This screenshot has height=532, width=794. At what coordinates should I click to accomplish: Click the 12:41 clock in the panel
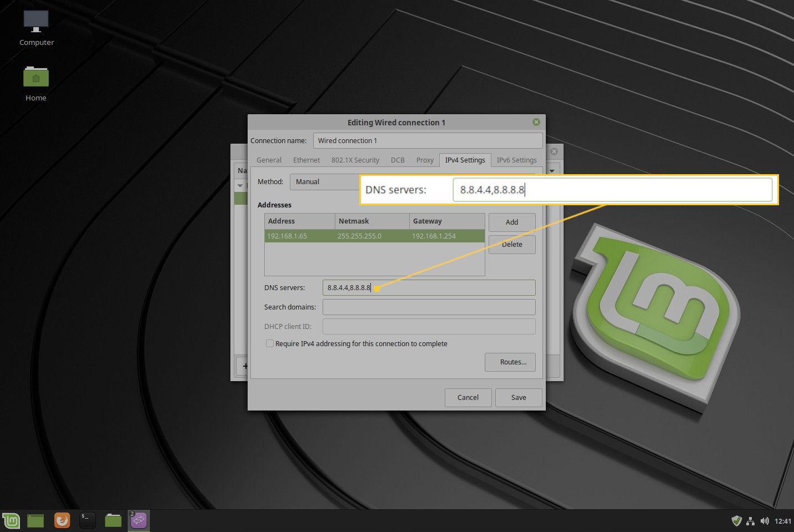[782, 521]
